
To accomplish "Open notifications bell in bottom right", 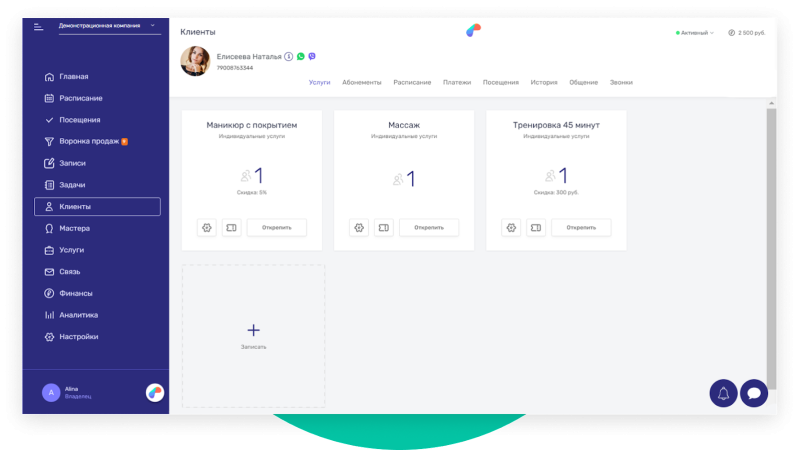I will point(723,393).
